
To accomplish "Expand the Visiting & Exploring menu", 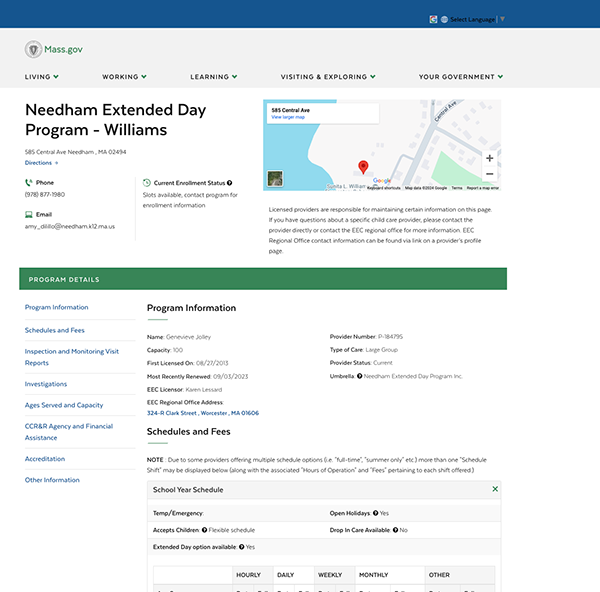I will pos(328,77).
